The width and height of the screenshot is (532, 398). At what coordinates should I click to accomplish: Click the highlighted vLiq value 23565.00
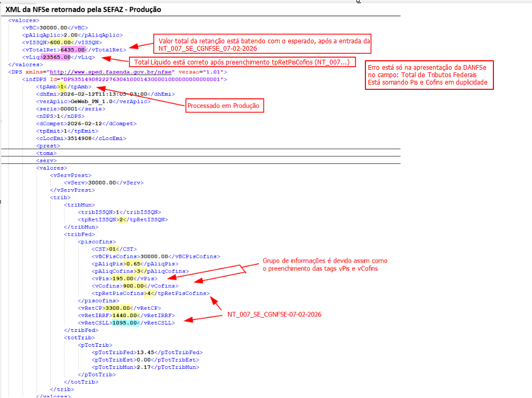coord(57,57)
